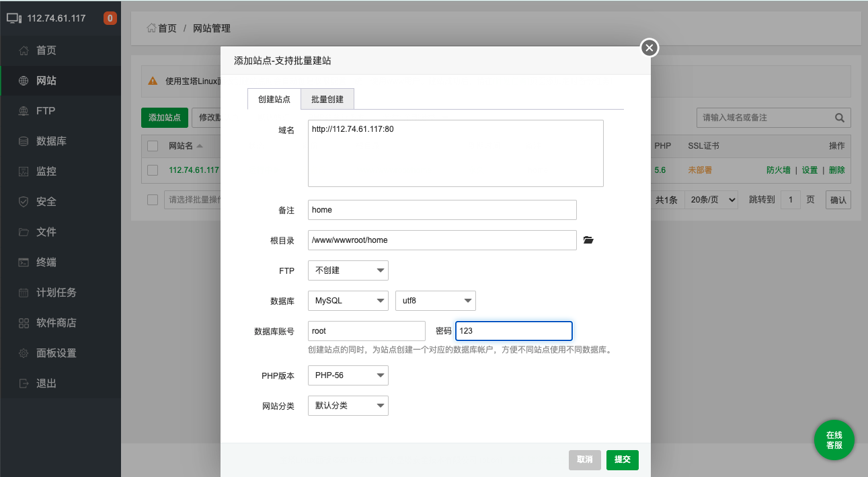Open the 默认分类 site category dropdown

pos(348,406)
